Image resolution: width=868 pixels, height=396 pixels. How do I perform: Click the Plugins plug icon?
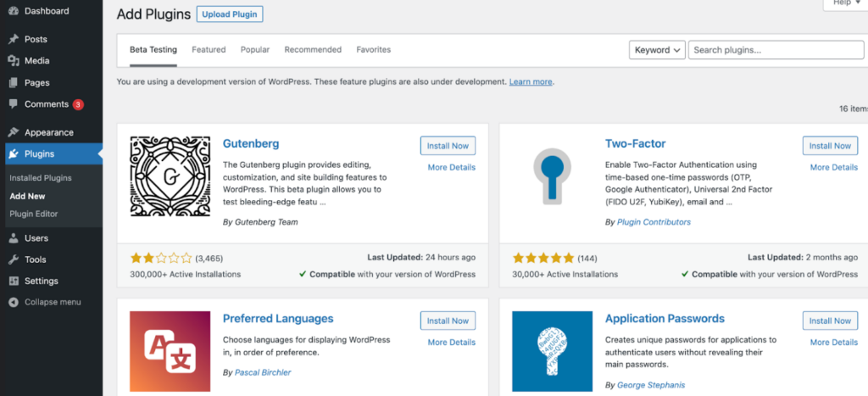tap(14, 154)
